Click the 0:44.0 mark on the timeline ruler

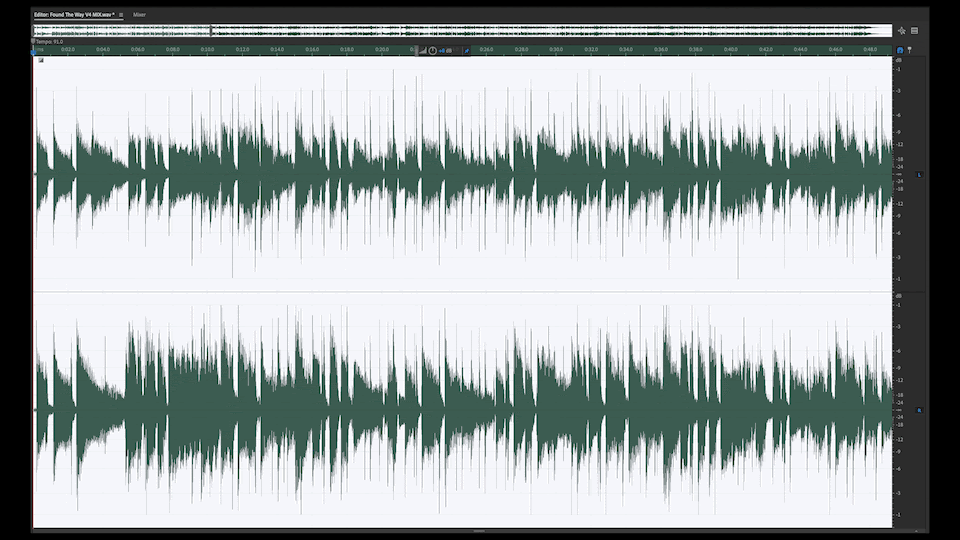coord(800,49)
